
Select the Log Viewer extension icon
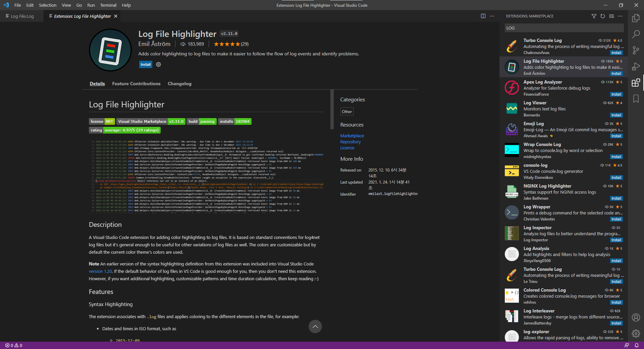point(512,109)
